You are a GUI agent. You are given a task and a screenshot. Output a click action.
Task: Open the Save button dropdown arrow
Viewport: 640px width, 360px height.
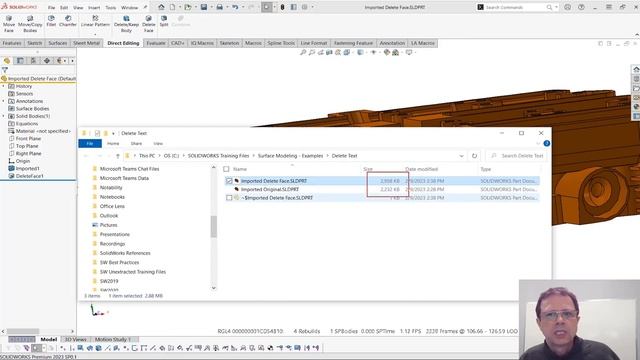(x=211, y=7)
